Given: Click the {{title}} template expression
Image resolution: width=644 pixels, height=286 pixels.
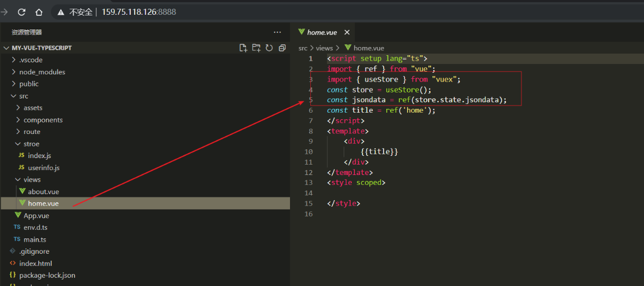Looking at the screenshot, I should 380,152.
